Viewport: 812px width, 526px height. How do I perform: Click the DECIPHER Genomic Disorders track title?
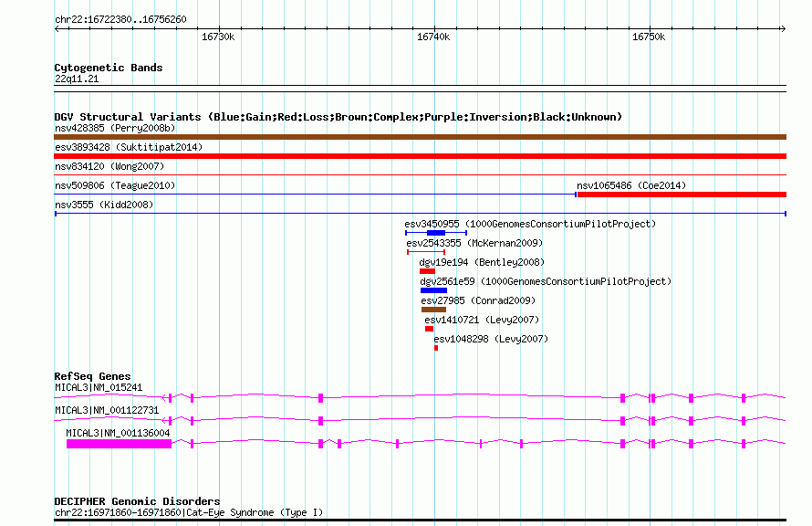tap(137, 501)
